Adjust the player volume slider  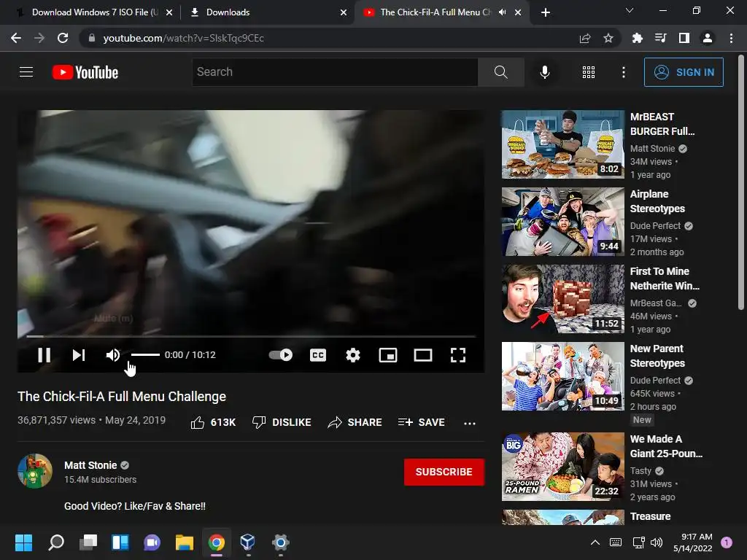click(x=145, y=355)
